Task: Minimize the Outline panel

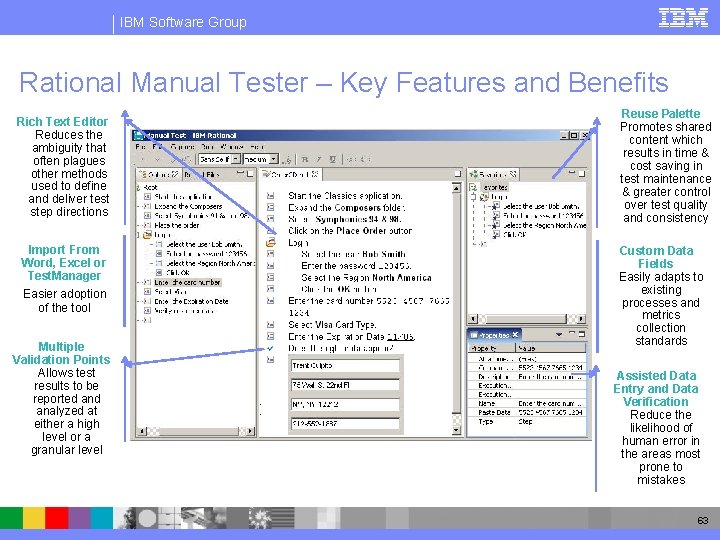Action: [240, 174]
